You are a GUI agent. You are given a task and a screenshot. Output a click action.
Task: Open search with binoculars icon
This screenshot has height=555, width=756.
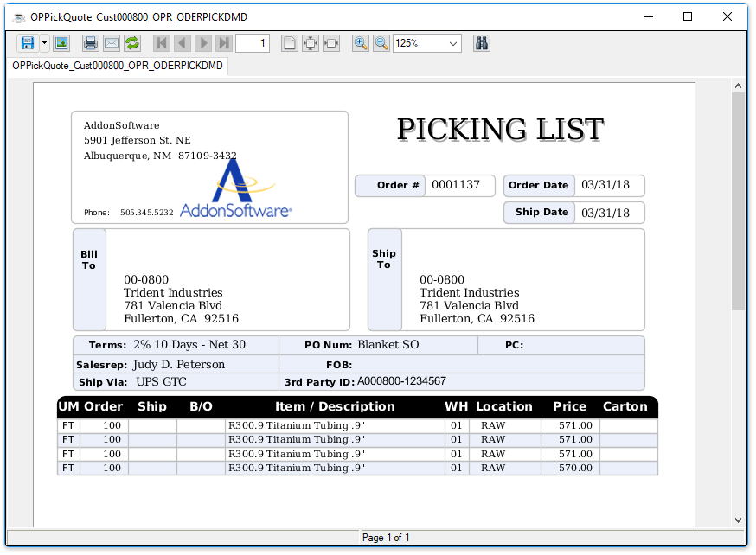point(482,43)
